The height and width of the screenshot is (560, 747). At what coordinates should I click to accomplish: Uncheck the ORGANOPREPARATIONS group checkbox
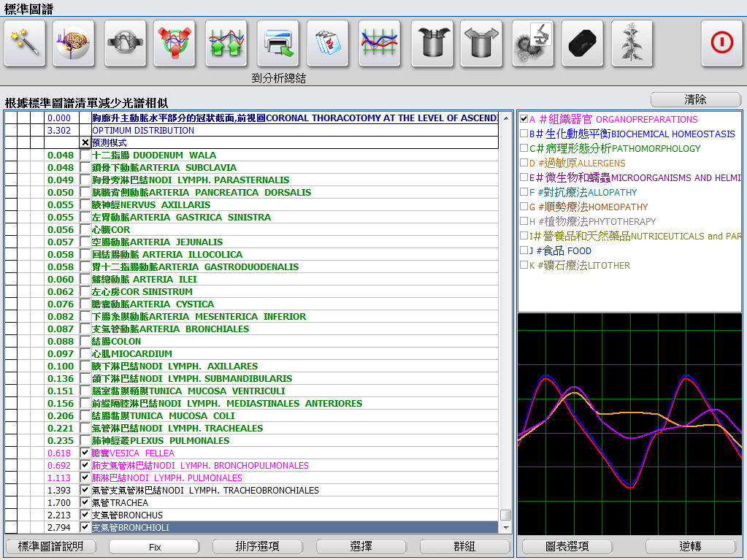(x=524, y=119)
